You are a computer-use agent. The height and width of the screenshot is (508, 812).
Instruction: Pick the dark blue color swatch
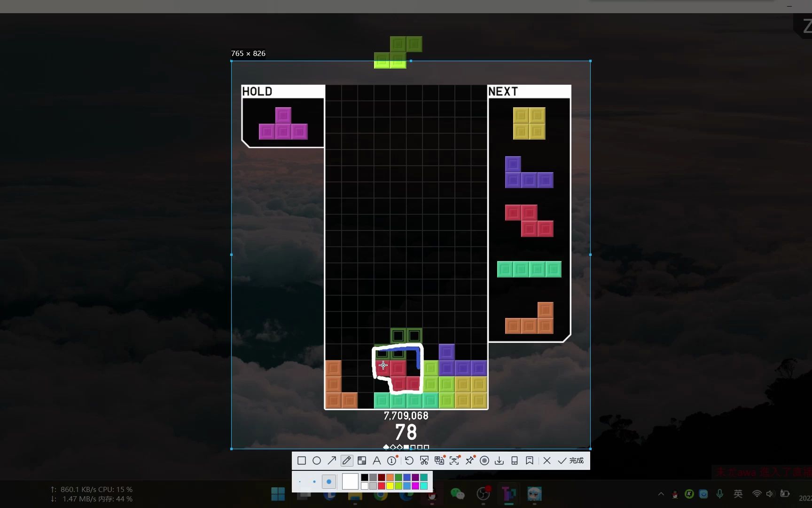coord(407,477)
